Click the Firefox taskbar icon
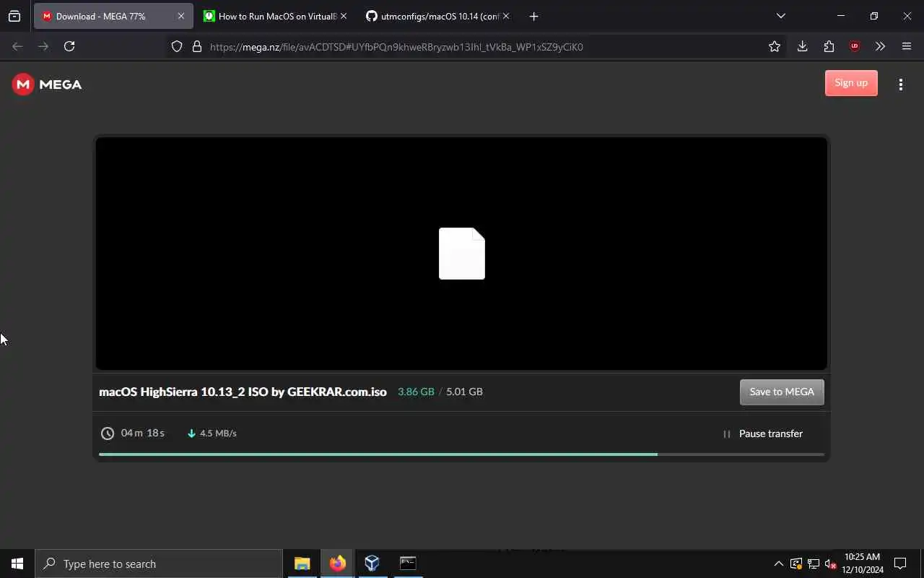 click(337, 564)
